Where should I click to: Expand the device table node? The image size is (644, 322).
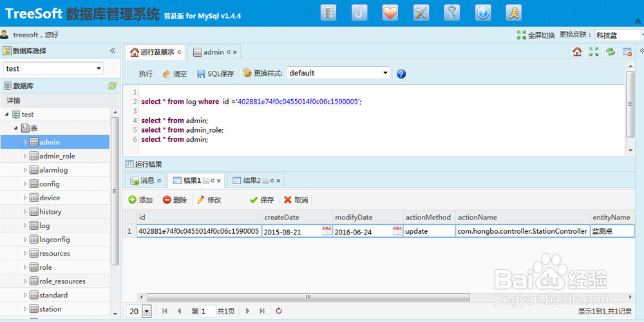(x=25, y=198)
